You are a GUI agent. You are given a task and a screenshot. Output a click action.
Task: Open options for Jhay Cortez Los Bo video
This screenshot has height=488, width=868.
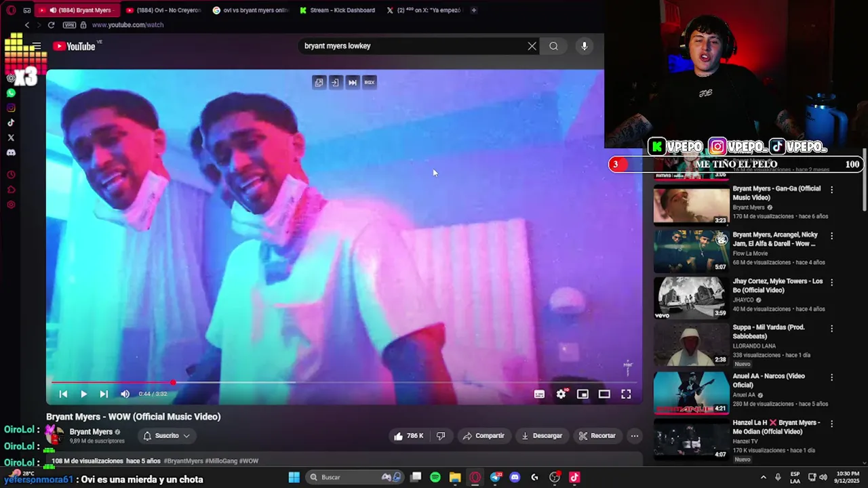tap(831, 282)
